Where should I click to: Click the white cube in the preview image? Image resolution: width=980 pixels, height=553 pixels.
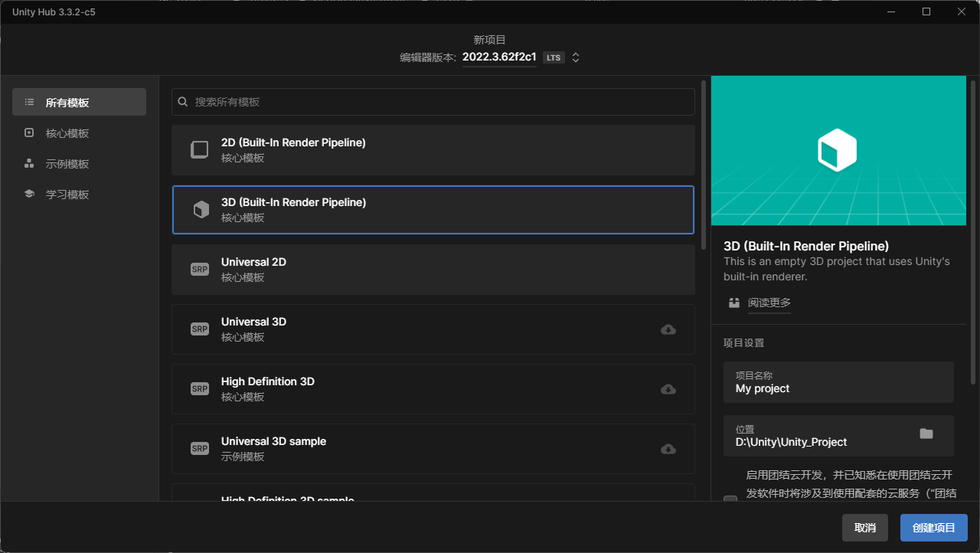coord(837,149)
